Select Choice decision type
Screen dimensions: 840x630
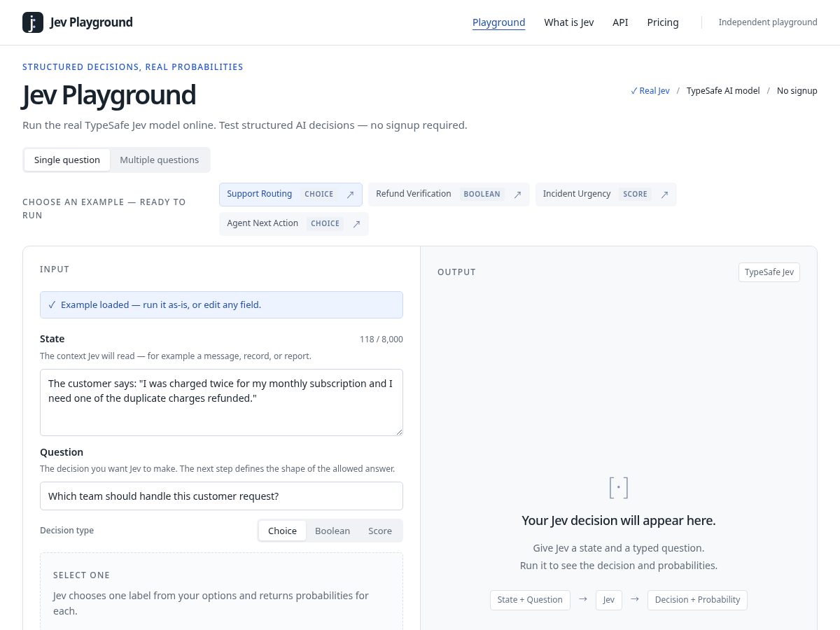coord(282,531)
